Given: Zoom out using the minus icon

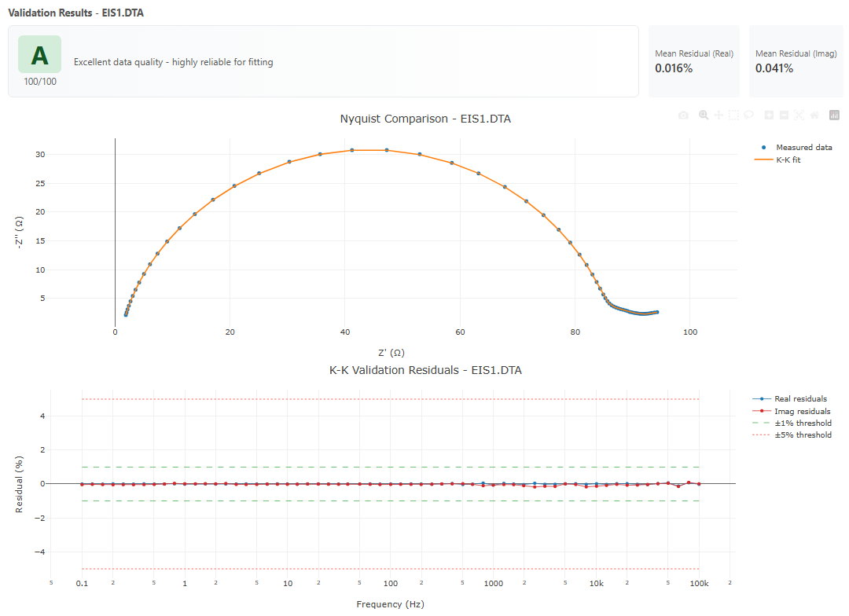Looking at the screenshot, I should coord(781,115).
